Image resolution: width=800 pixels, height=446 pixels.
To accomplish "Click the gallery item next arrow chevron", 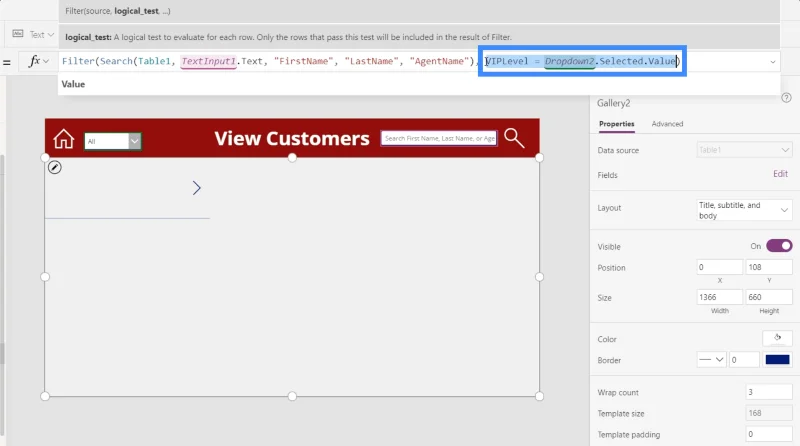I will (196, 188).
